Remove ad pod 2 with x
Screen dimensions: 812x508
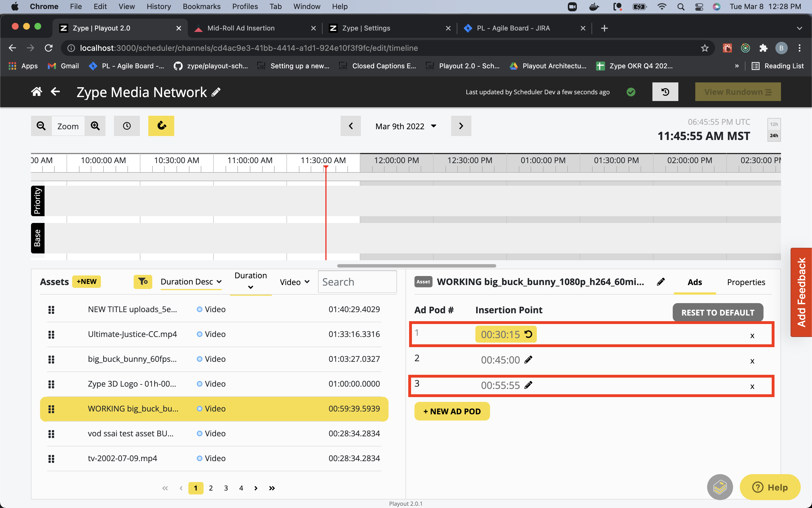(x=752, y=361)
